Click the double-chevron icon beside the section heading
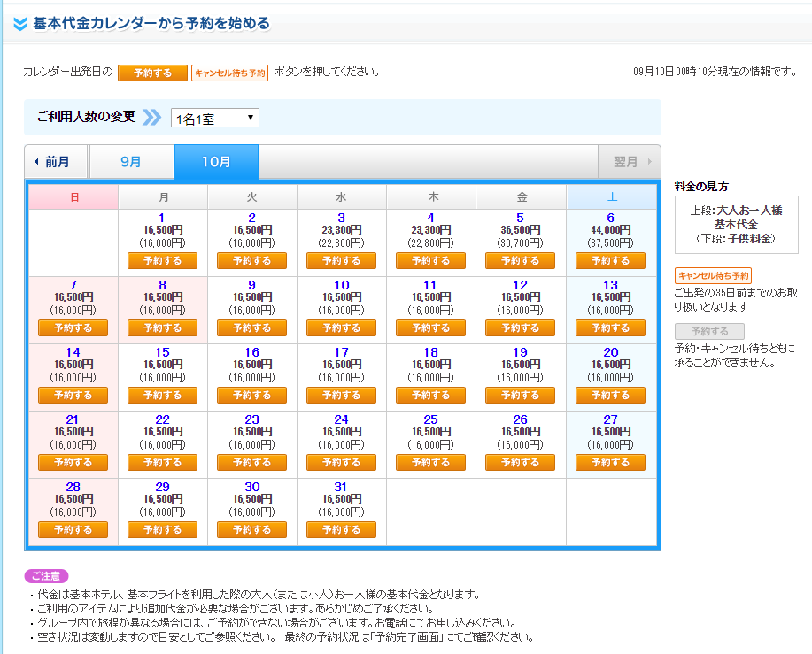 pos(19,24)
